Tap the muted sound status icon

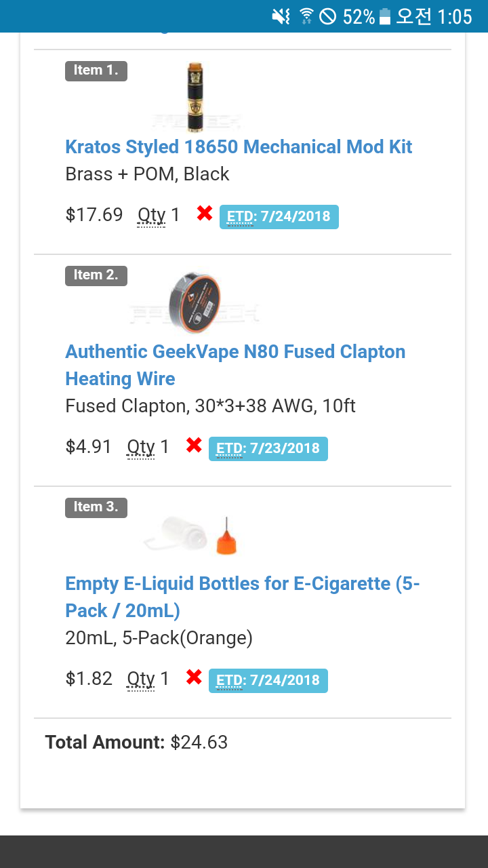[281, 16]
